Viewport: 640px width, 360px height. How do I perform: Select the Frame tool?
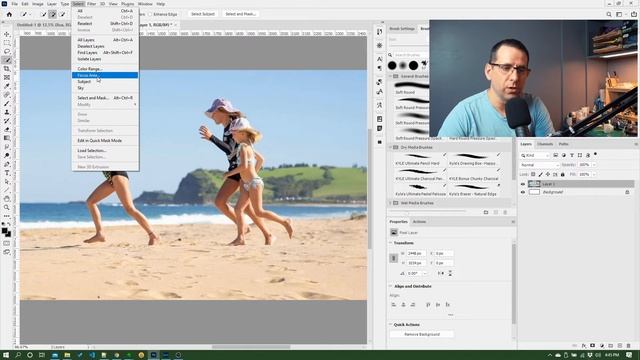click(x=7, y=77)
